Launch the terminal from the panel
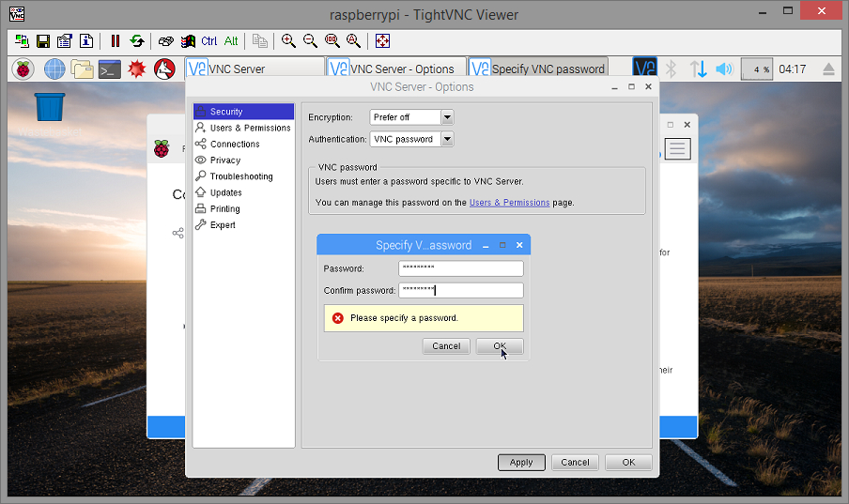The image size is (849, 504). coord(109,69)
